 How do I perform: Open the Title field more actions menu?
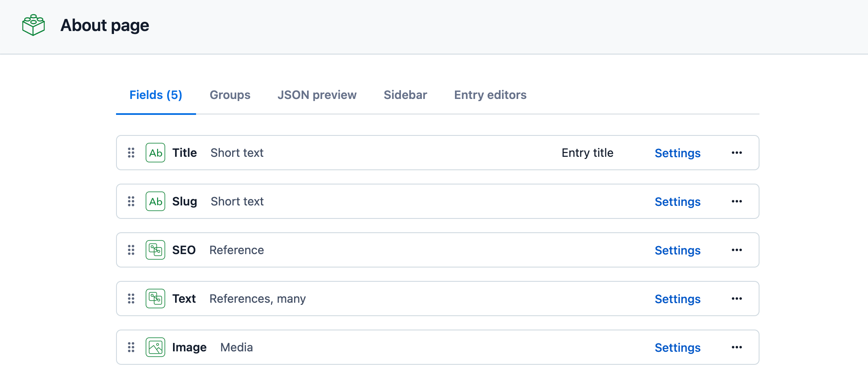click(x=737, y=153)
